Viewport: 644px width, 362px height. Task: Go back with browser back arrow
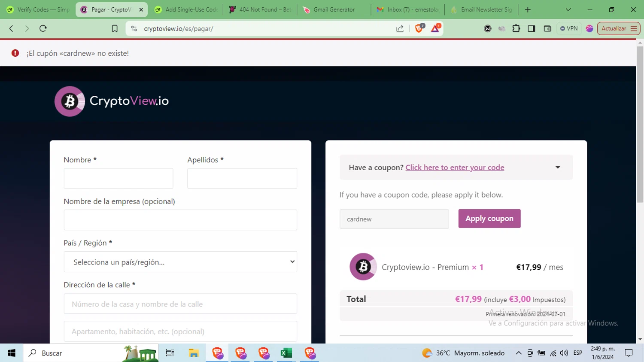pos(12,28)
